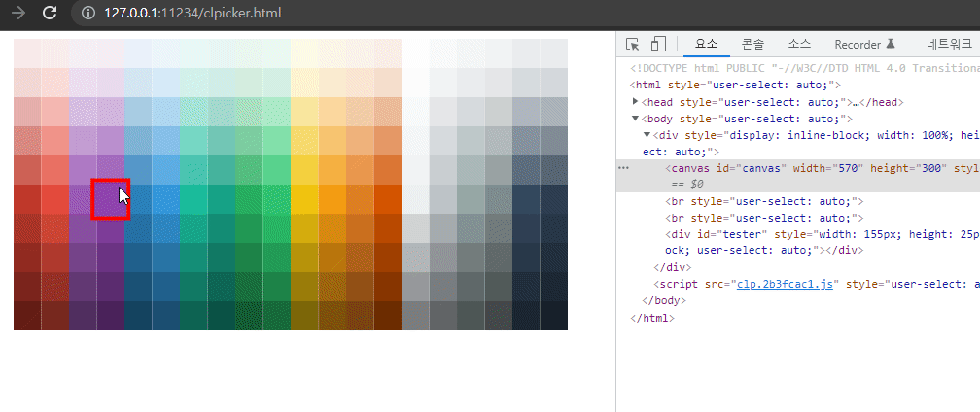Open the Recorder tab
The image size is (980, 412).
coord(865,45)
